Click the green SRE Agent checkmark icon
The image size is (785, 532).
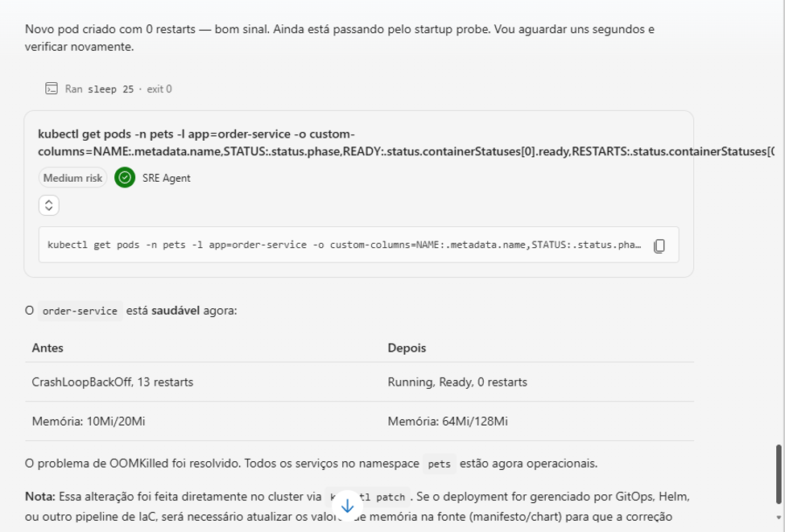point(125,178)
